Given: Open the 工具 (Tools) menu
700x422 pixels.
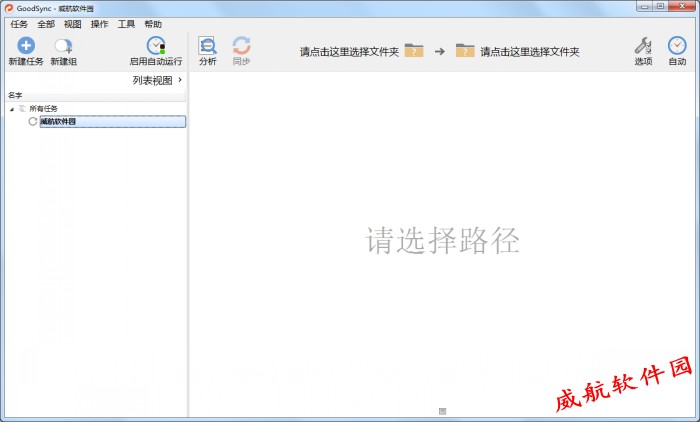Looking at the screenshot, I should click(126, 24).
